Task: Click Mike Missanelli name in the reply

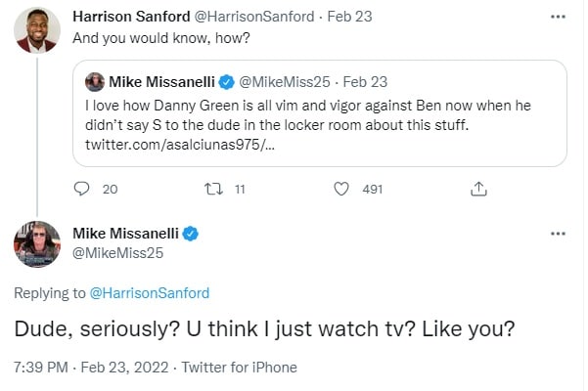Action: (x=127, y=234)
